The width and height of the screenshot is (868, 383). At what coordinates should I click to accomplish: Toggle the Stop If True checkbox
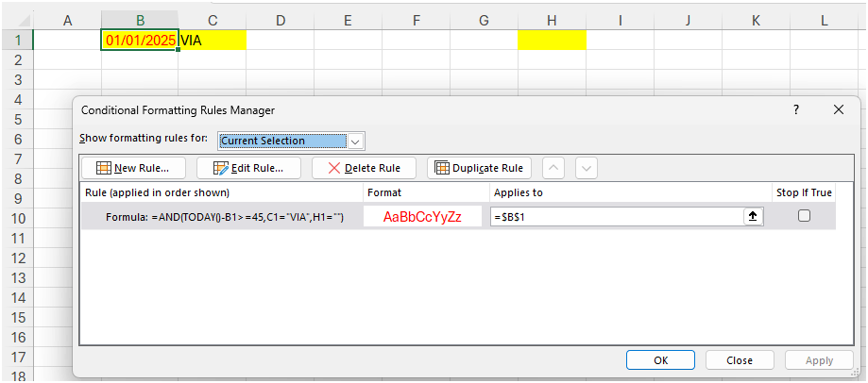point(804,216)
